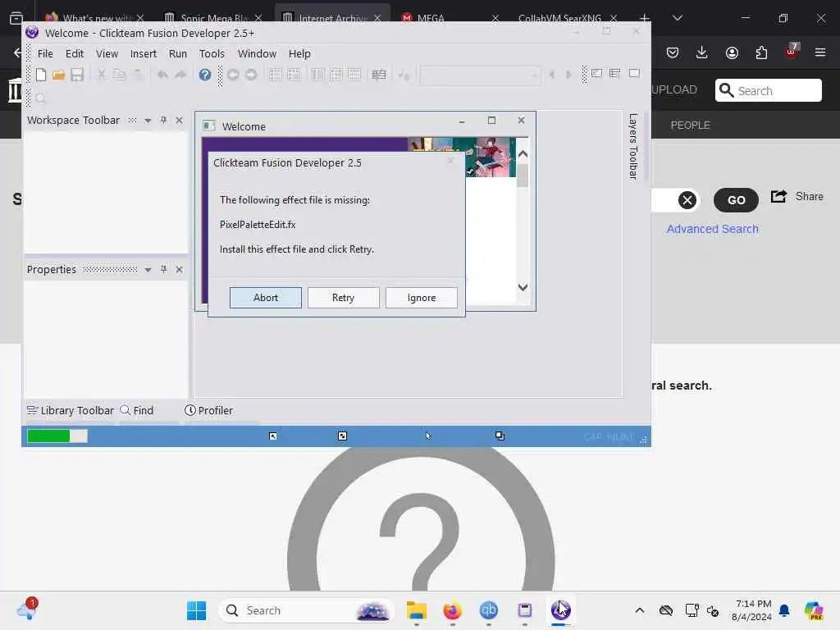The image size is (840, 630).
Task: Pin the Properties panel
Action: click(x=163, y=269)
